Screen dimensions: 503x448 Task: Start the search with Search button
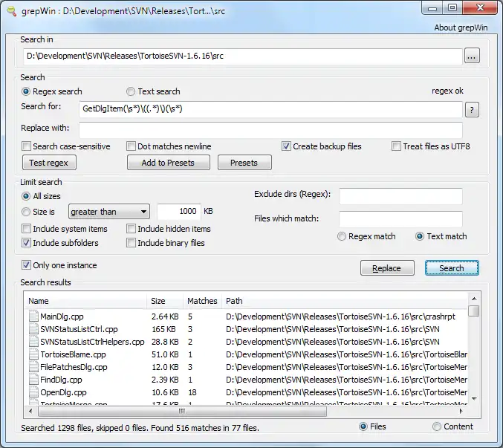(x=452, y=268)
